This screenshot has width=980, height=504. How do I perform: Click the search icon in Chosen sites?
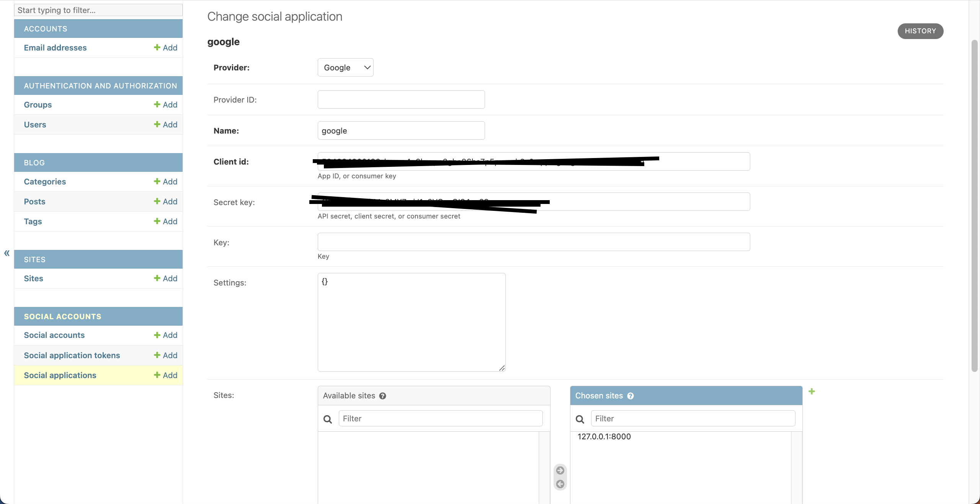click(579, 419)
